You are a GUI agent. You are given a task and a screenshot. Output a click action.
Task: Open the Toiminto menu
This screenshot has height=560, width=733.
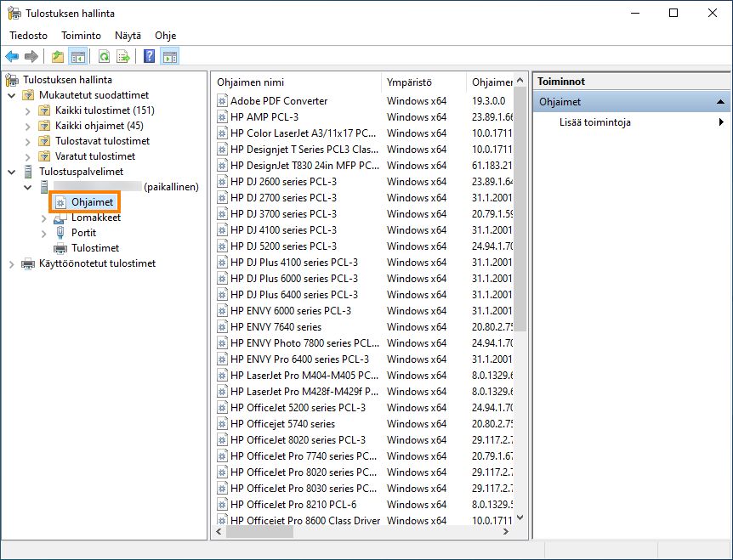pyautogui.click(x=81, y=36)
